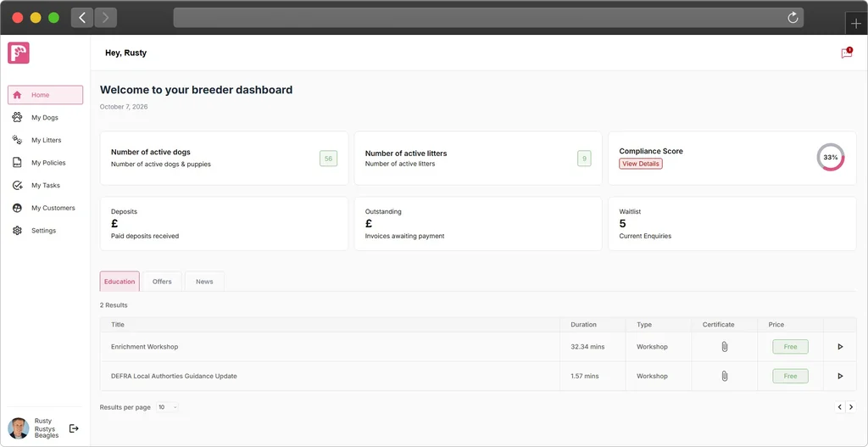Click Free price on Enrichment Workshop row

pyautogui.click(x=791, y=347)
